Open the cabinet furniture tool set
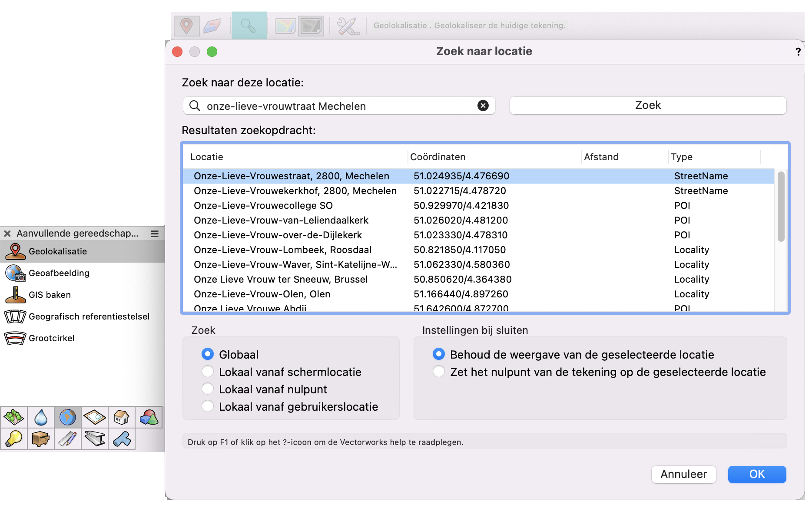 (x=41, y=439)
